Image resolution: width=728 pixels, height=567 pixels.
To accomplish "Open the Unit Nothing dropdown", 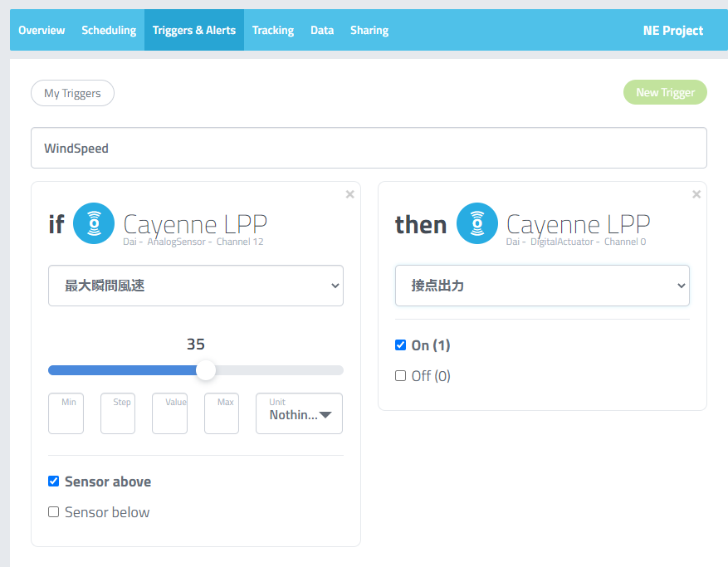I will [299, 413].
